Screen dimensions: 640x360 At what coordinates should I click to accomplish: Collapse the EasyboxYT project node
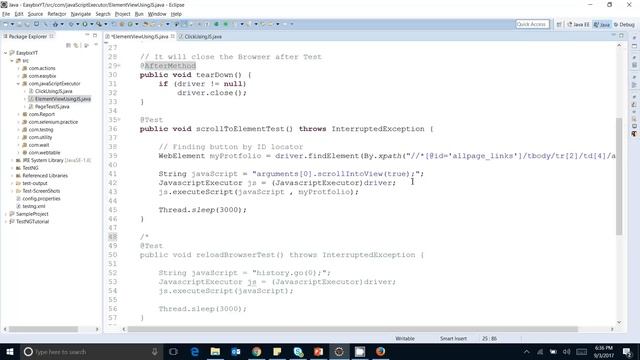point(5,53)
